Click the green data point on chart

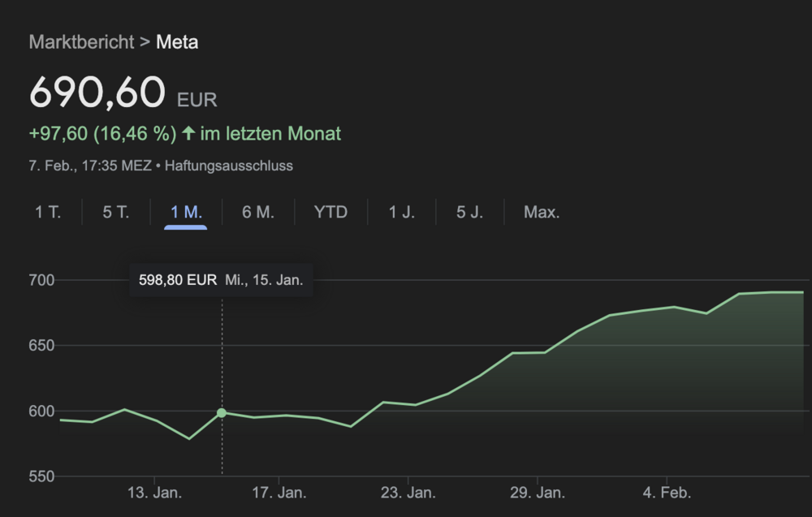click(x=222, y=413)
